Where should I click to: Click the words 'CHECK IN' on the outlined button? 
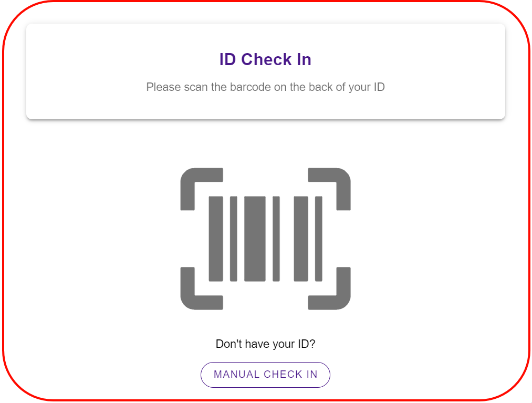[x=291, y=375]
